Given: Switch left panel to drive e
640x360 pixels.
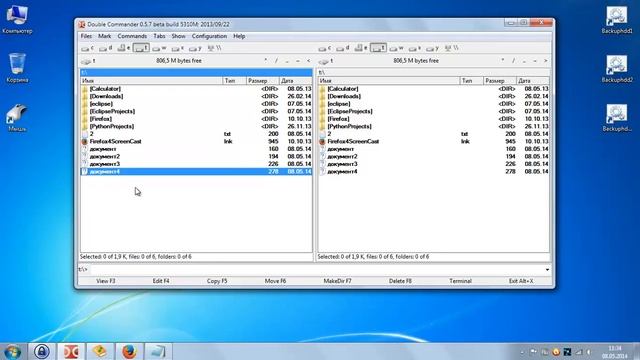Looking at the screenshot, I should [x=123, y=48].
